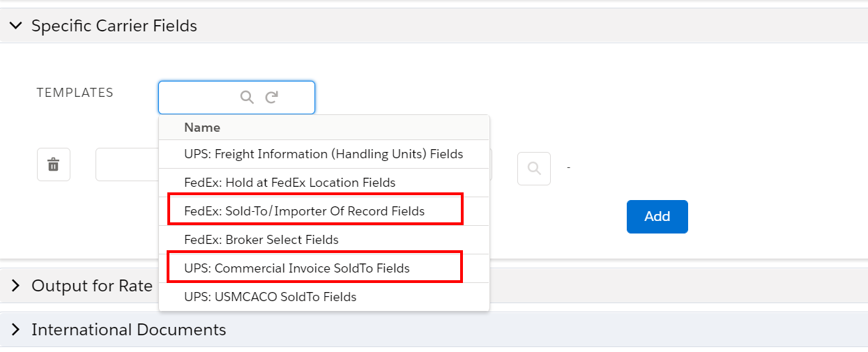Expand the International Documents section
Viewport: 868px width, 352px height.
pyautogui.click(x=15, y=330)
